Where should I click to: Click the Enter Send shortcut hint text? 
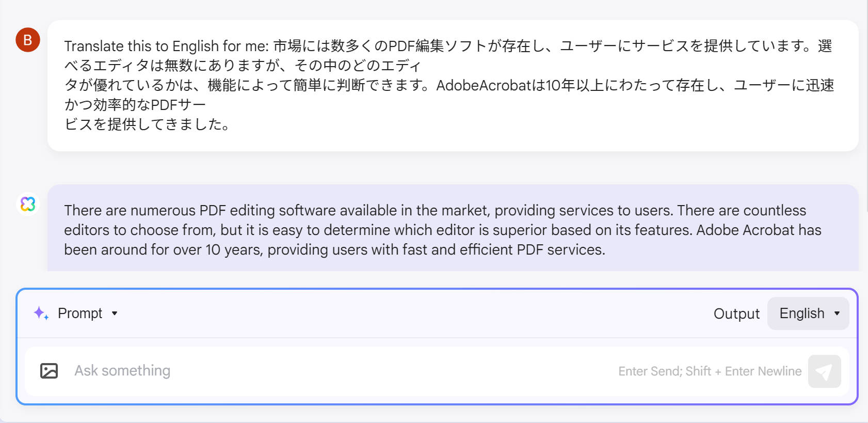(x=710, y=371)
